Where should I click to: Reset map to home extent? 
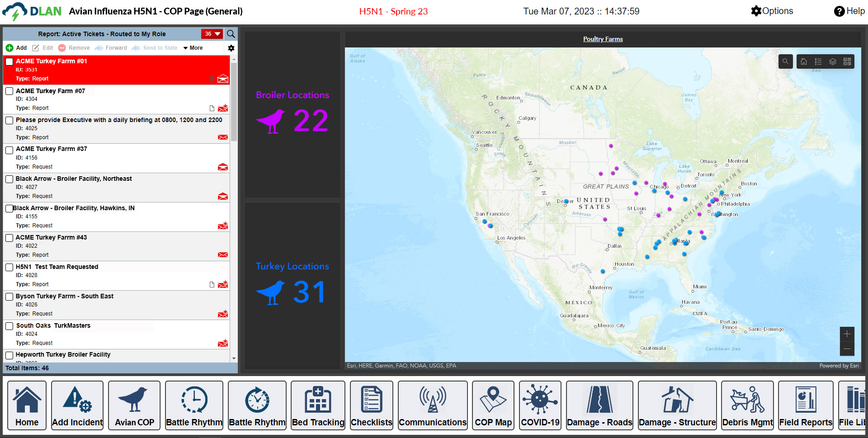pyautogui.click(x=804, y=61)
